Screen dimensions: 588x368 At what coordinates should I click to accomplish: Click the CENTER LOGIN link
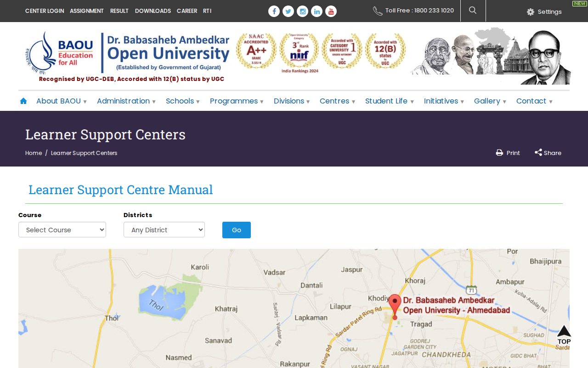pyautogui.click(x=45, y=11)
